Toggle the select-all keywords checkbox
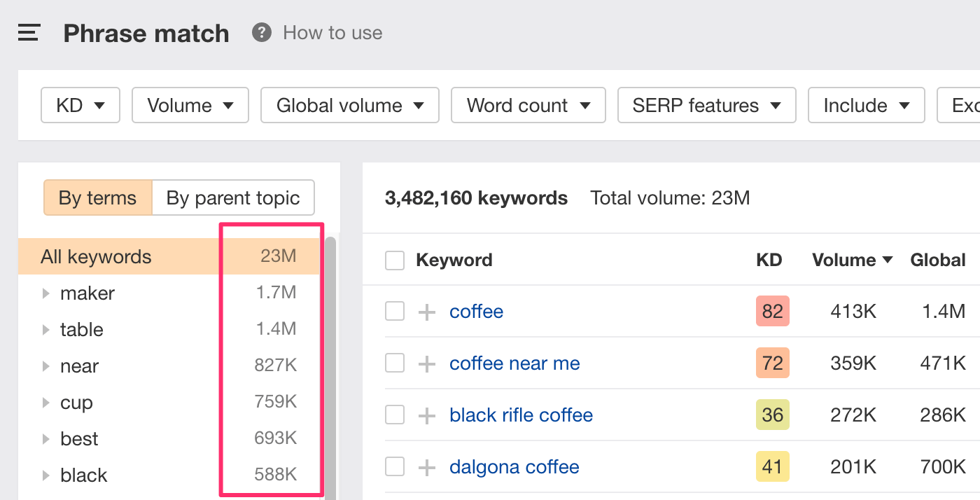The height and width of the screenshot is (500, 980). [x=395, y=261]
